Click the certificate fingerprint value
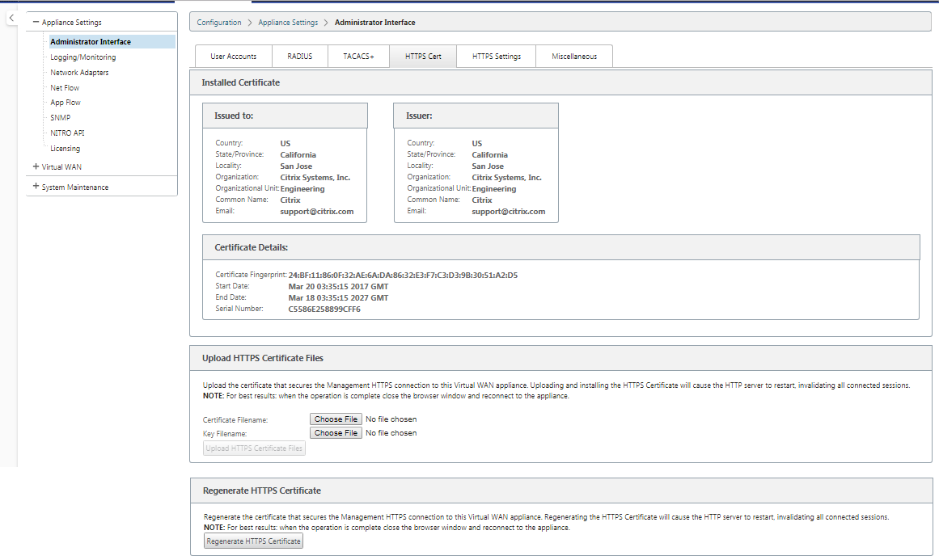Screen dimensions: 939x560 (x=403, y=276)
